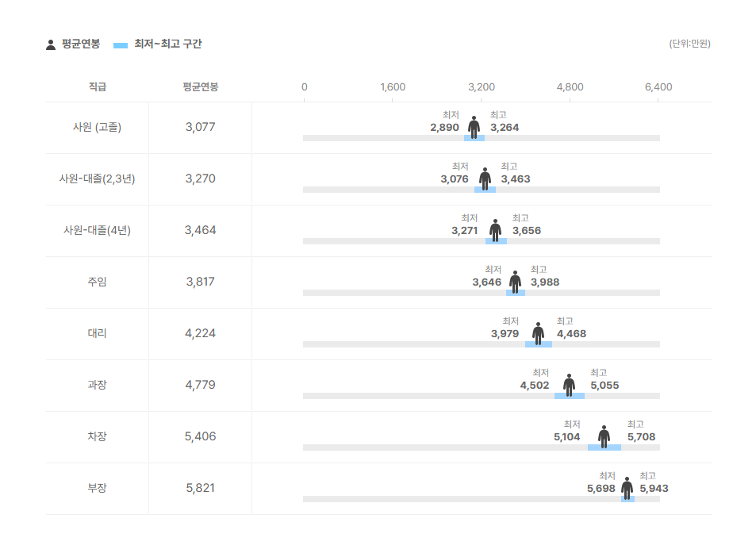Click the person icon on the 대리 bar
Screen dimensions: 756x553
539,333
